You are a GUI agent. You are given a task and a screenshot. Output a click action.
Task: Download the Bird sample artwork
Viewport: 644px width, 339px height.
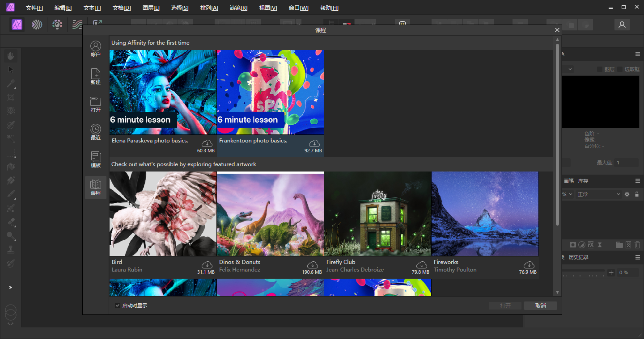click(207, 264)
